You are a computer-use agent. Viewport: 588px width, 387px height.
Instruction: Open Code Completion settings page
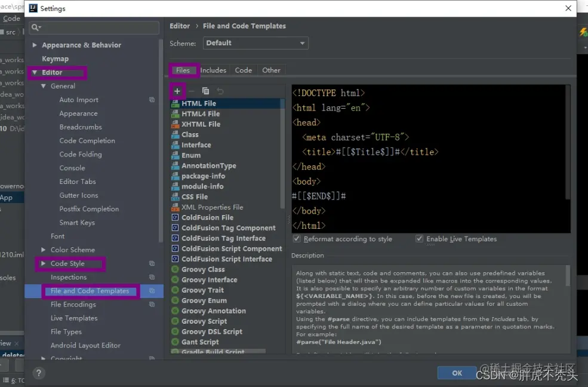[x=87, y=140]
